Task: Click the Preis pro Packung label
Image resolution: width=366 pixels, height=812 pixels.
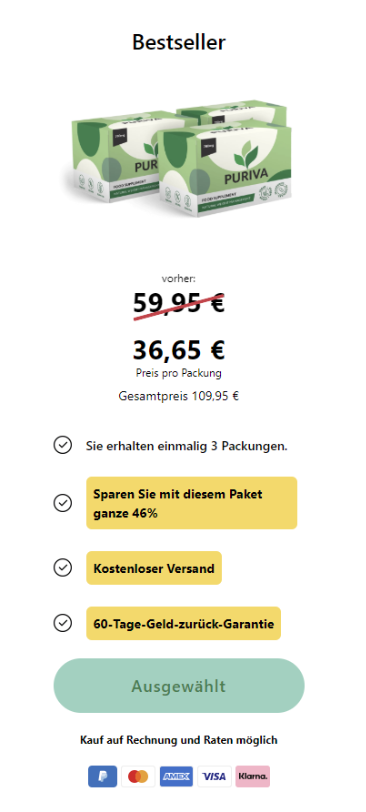Action: coord(179,373)
